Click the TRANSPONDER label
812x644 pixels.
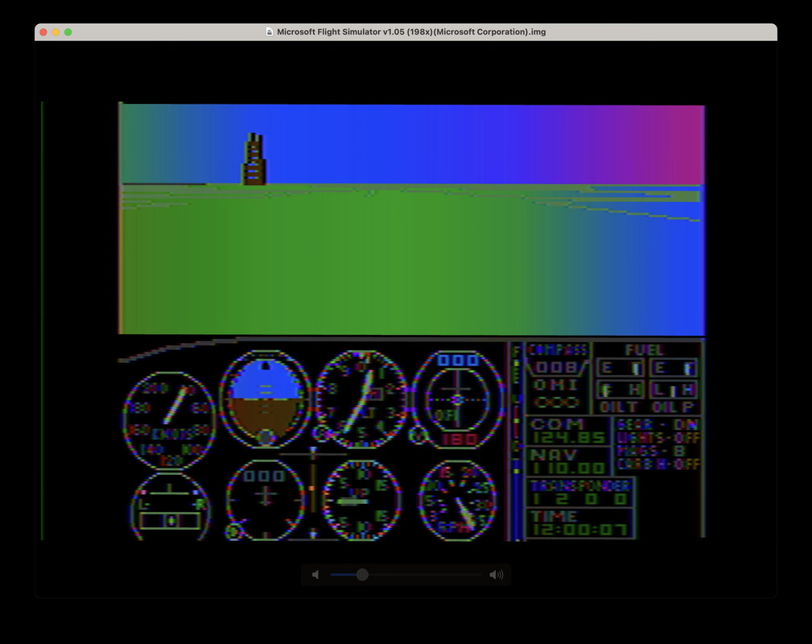580,485
